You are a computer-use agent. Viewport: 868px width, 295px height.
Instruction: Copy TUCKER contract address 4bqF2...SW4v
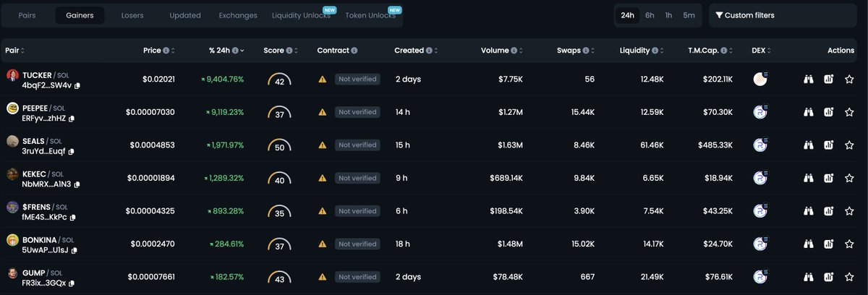click(77, 85)
